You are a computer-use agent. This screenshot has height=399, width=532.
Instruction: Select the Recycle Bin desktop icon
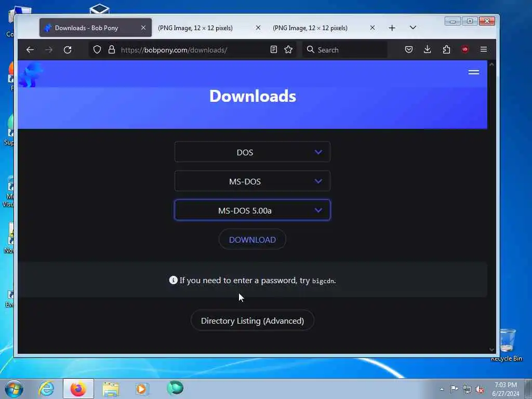pos(507,345)
